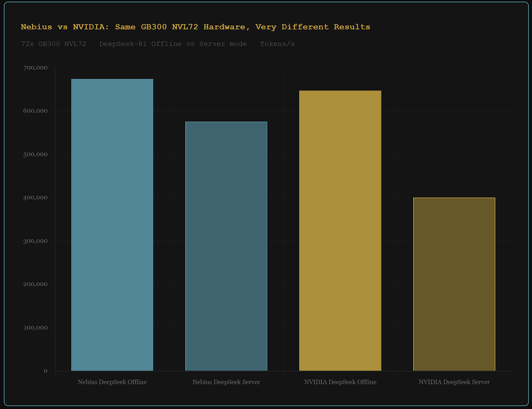The image size is (532, 409).
Task: Click the 600,000 y-axis tick label
Action: click(x=35, y=111)
